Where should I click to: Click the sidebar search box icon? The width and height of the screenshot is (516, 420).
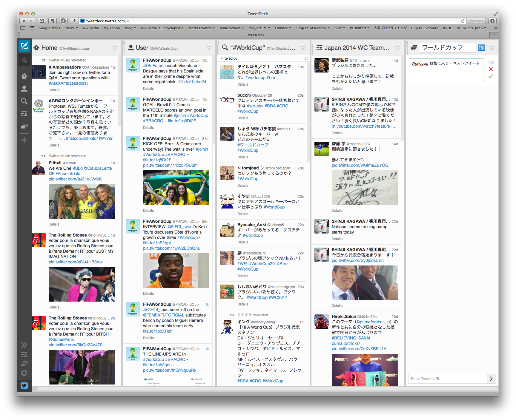pos(24,61)
